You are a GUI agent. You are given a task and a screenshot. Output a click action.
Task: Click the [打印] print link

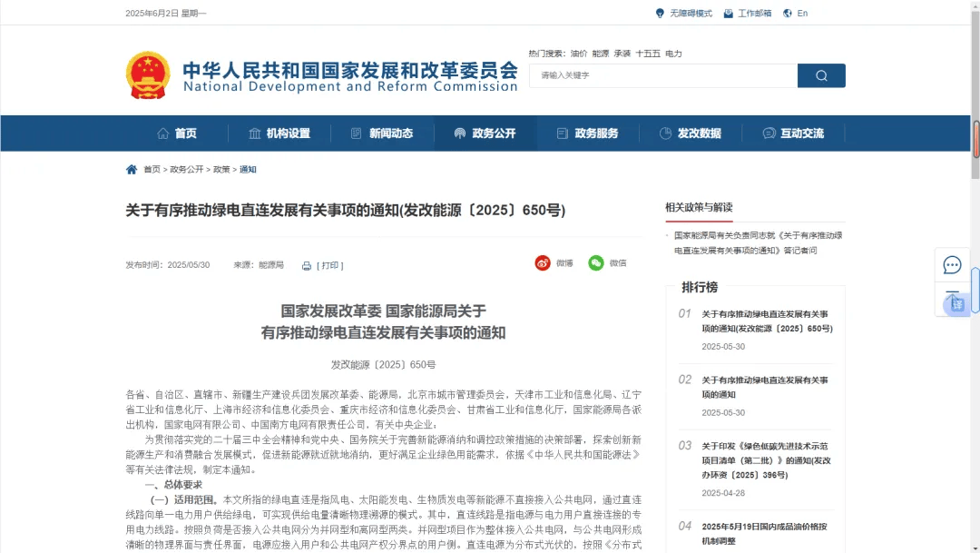pyautogui.click(x=330, y=265)
